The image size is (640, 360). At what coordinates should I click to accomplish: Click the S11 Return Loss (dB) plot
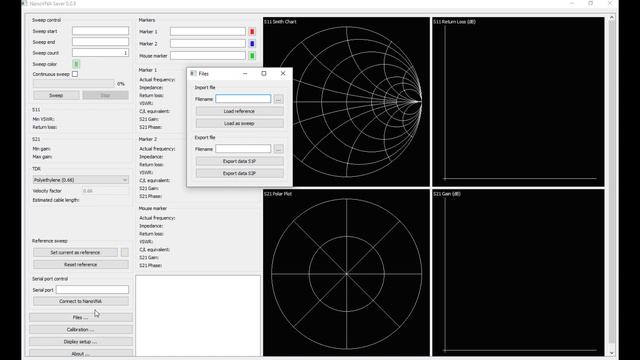click(x=518, y=102)
